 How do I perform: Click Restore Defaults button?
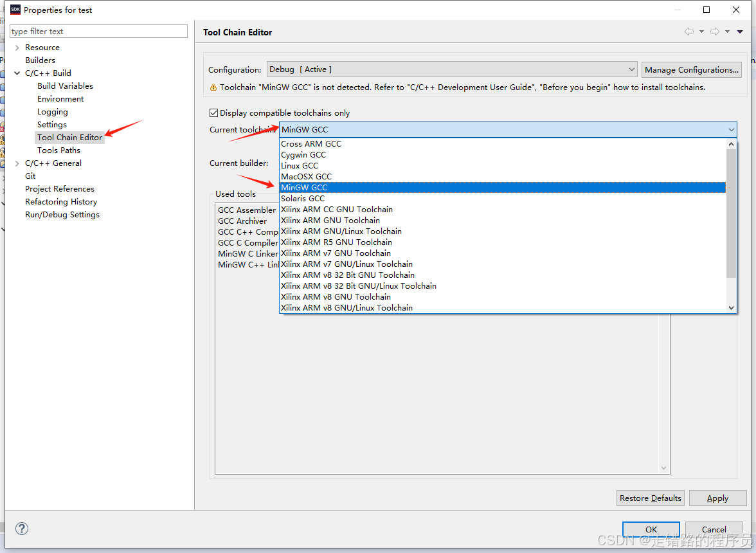click(651, 498)
